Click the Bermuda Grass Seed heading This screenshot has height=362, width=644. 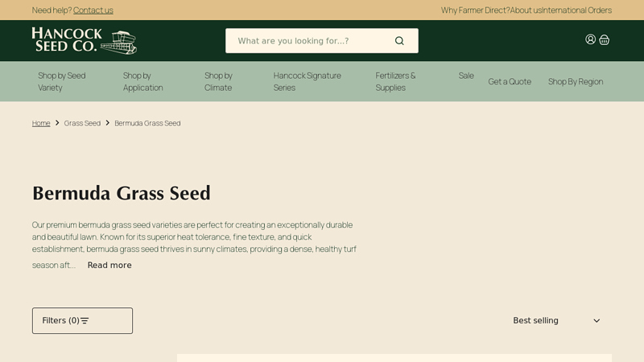click(122, 193)
